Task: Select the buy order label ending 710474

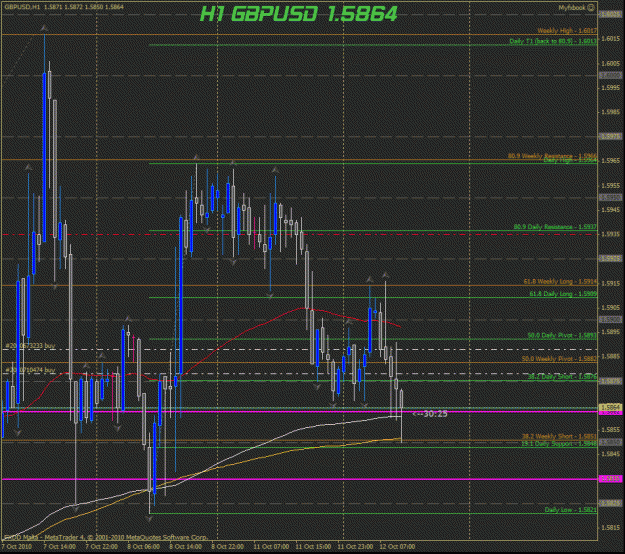Action: [x=31, y=370]
